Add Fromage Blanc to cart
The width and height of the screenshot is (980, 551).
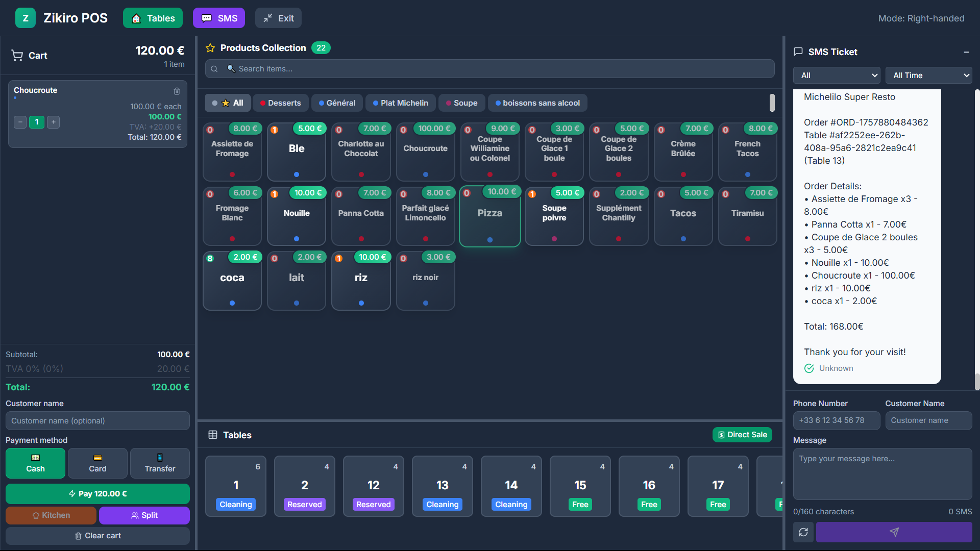click(x=232, y=216)
